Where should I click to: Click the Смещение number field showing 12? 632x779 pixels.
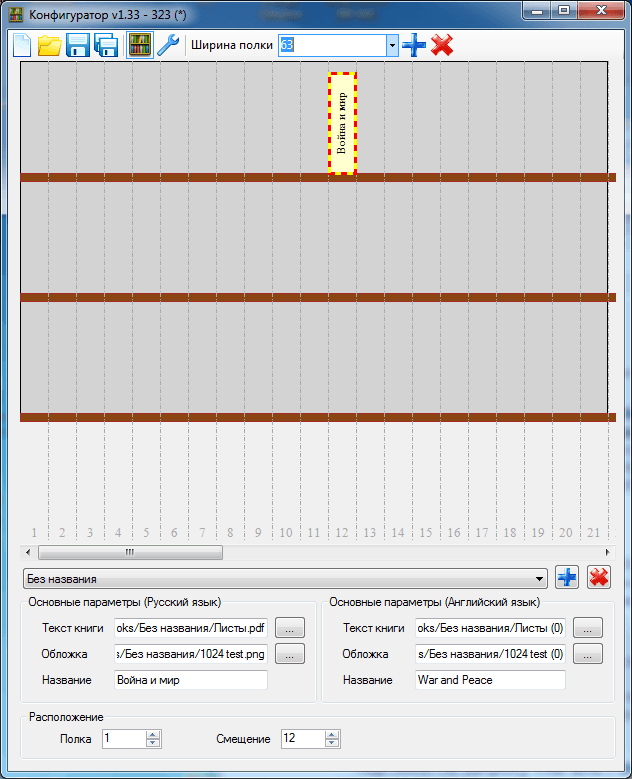point(303,739)
